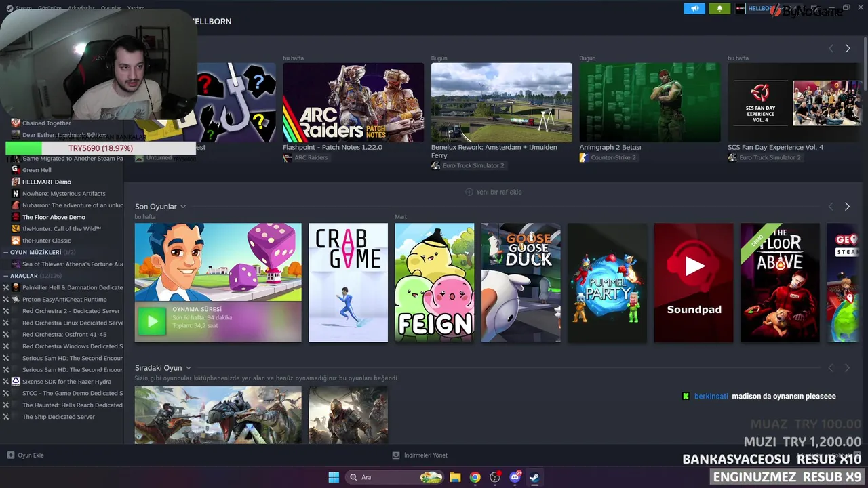Click Oyun Ekle at the bottom left
Viewport: 868px width, 488px height.
coord(25,455)
